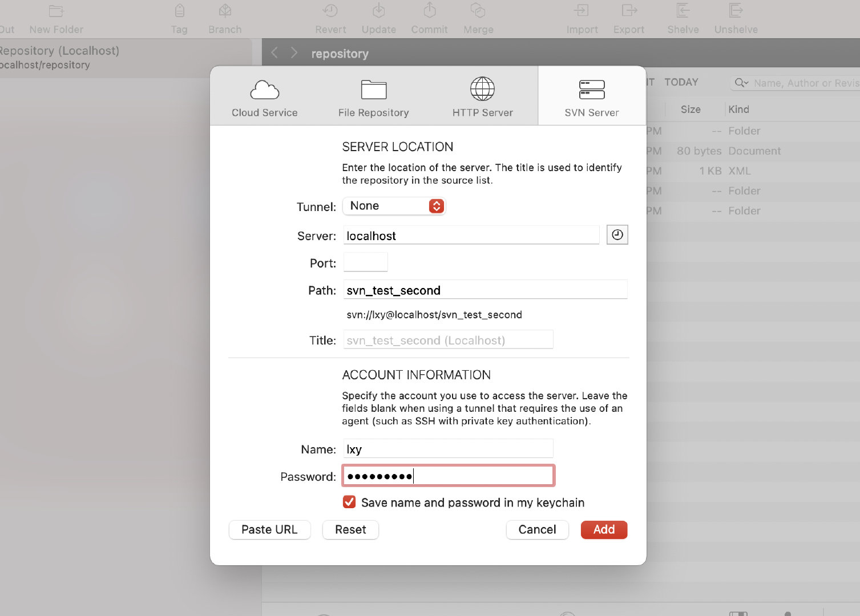Screen dimensions: 860x616
Task: Cancel the add repository dialog
Action: [x=537, y=529]
